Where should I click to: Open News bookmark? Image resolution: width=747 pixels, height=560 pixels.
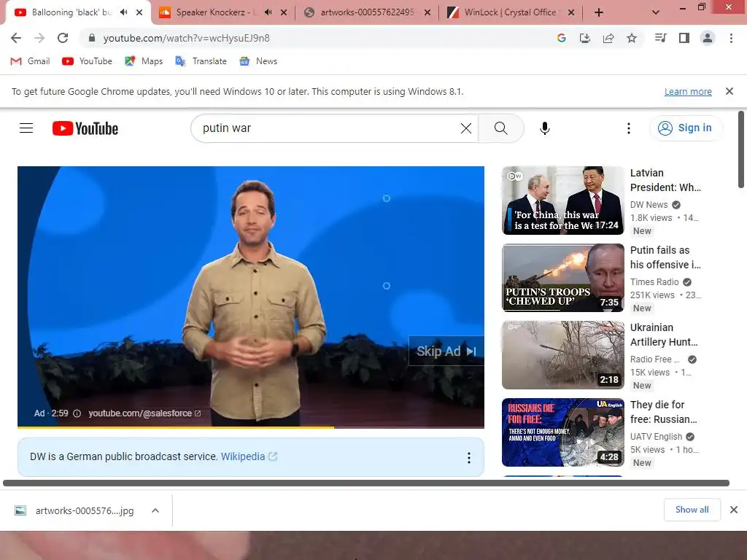click(x=259, y=61)
